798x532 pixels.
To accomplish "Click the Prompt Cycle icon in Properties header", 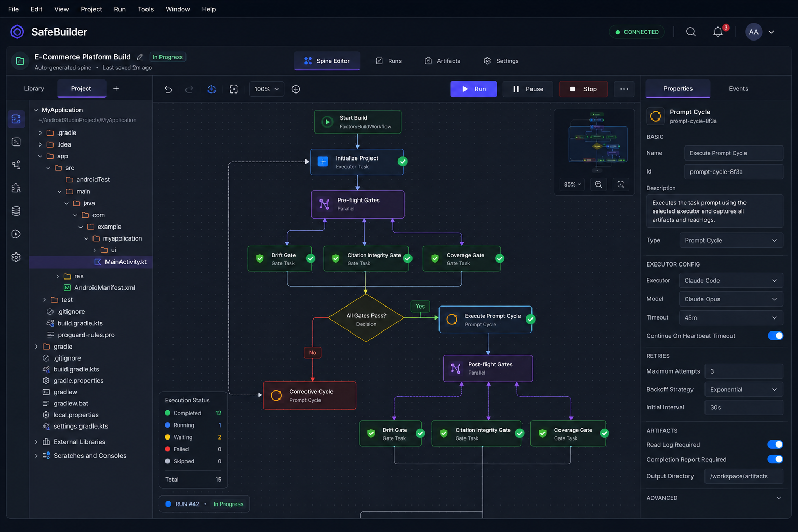I will pos(656,116).
